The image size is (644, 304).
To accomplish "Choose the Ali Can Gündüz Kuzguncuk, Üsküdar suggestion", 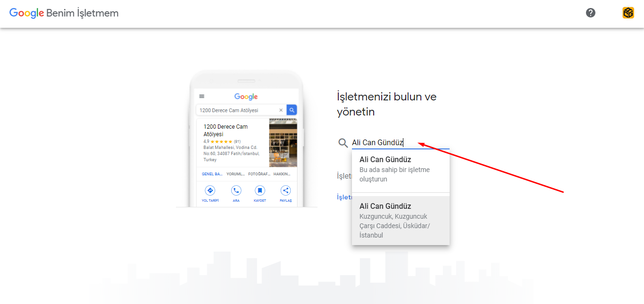I will tap(401, 220).
